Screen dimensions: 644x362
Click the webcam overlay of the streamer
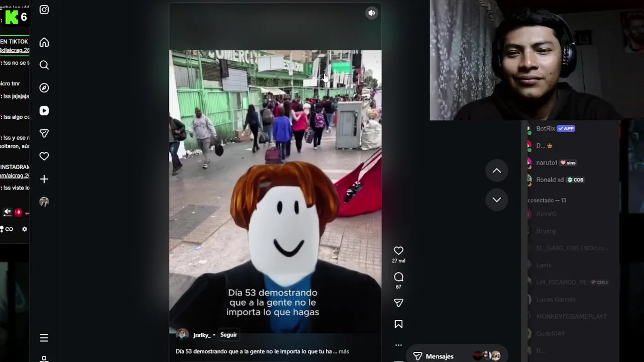pos(537,60)
